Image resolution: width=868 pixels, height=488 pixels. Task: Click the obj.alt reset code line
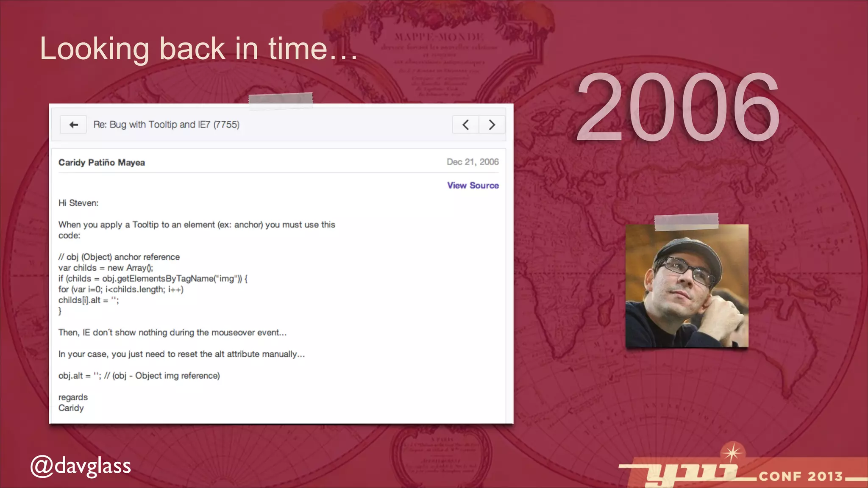[x=139, y=376]
